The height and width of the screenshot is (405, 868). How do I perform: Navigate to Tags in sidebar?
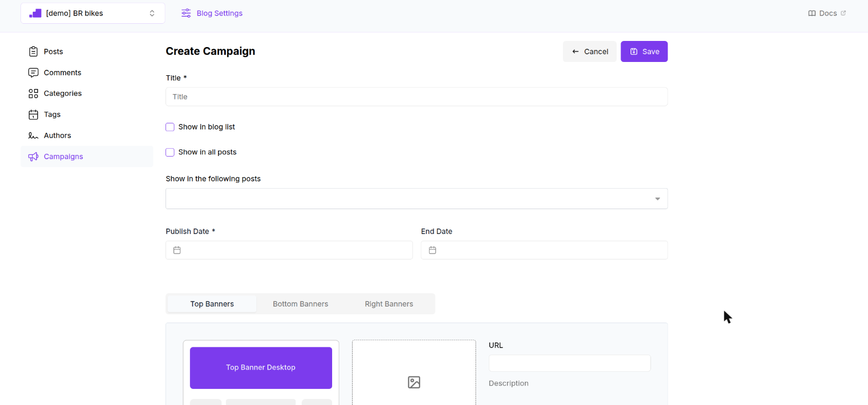pos(87,115)
